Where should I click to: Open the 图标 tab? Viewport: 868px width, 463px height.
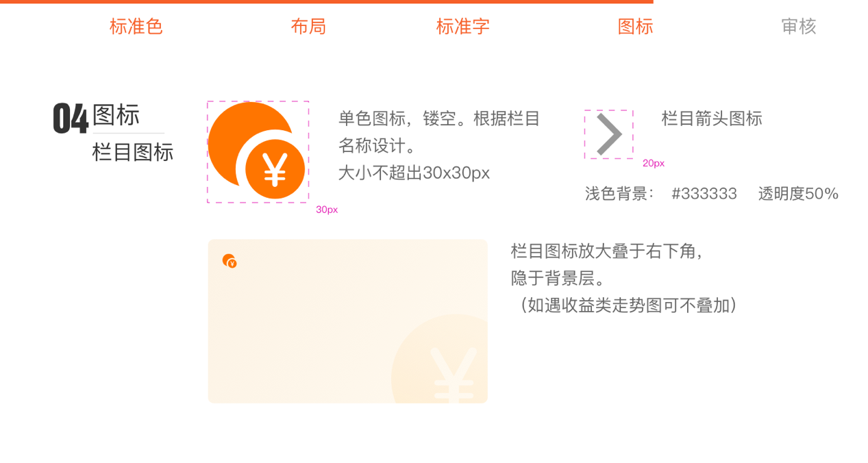point(635,27)
